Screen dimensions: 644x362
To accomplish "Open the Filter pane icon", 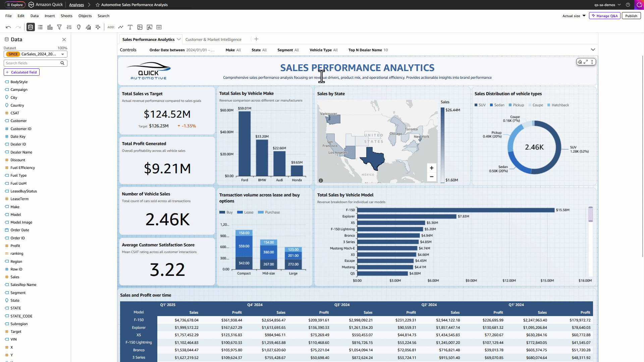I will [x=59, y=27].
